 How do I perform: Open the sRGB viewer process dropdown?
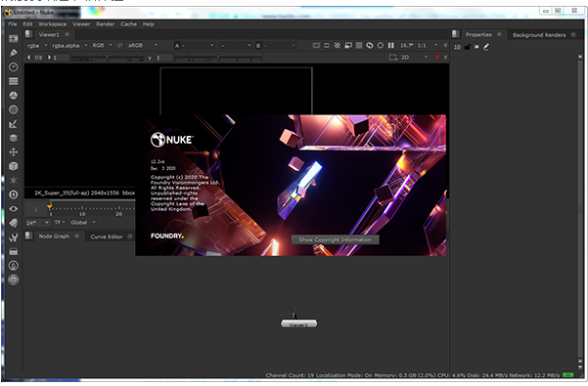[x=143, y=45]
